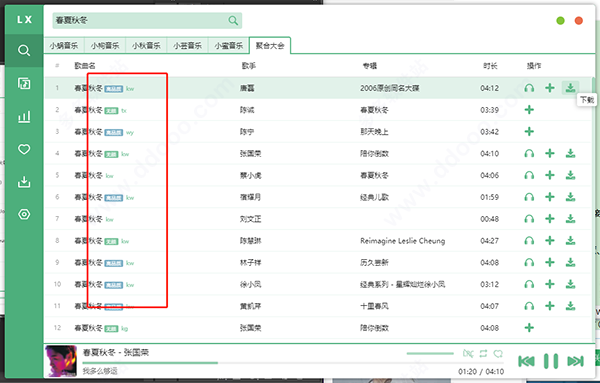Image resolution: width=600 pixels, height=383 pixels.
Task: Play row 10 (03:12) via its headphone icon
Action: [529, 284]
